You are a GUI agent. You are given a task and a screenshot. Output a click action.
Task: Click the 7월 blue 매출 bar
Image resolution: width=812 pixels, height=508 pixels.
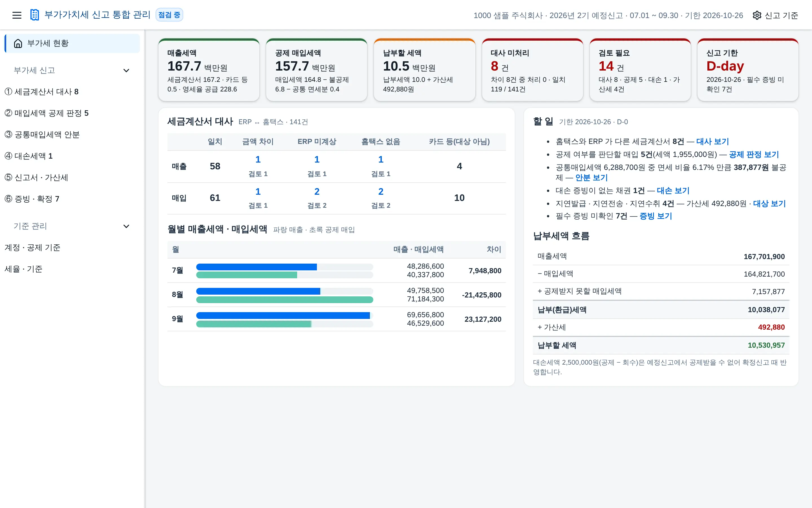coord(256,267)
